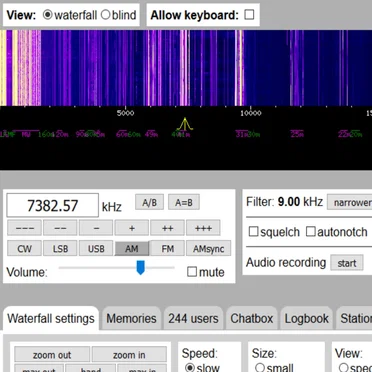
Task: Click the 160m band label
Action: pyautogui.click(x=45, y=135)
